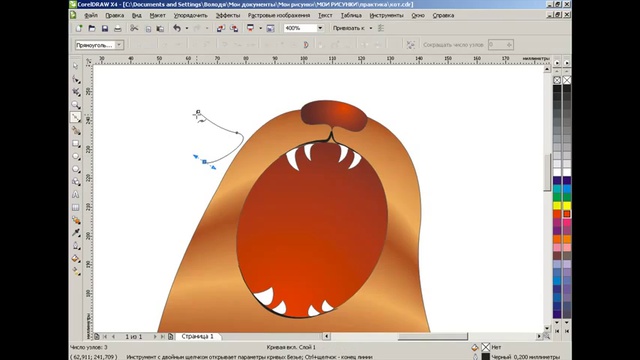640x360 pixels.
Task: Select the Pick tool in the toolbox
Action: coord(76,66)
